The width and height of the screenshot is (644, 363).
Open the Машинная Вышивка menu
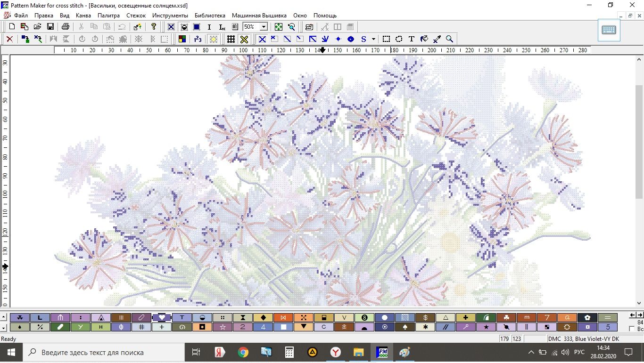click(x=259, y=16)
